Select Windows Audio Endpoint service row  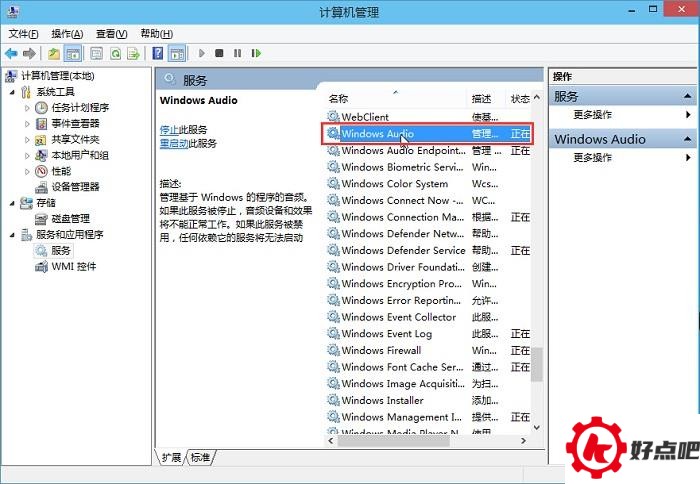click(x=429, y=150)
